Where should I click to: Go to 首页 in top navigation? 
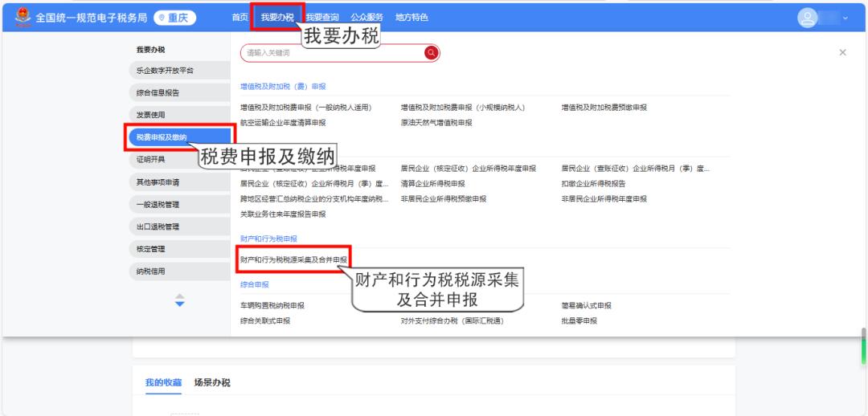pos(240,18)
